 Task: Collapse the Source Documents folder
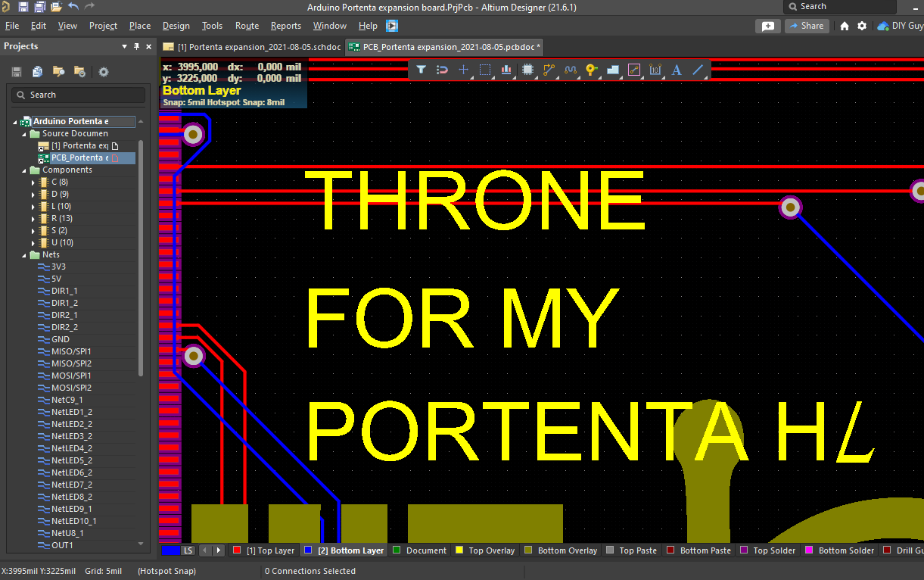coord(24,134)
